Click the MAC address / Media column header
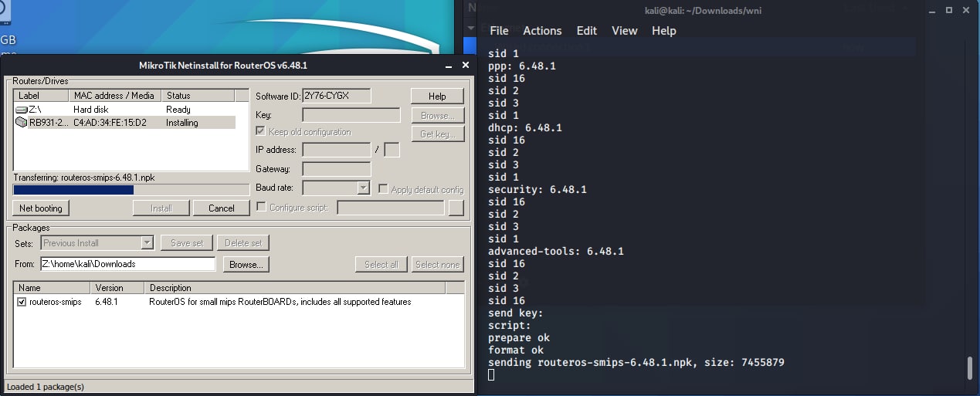 [x=114, y=96]
